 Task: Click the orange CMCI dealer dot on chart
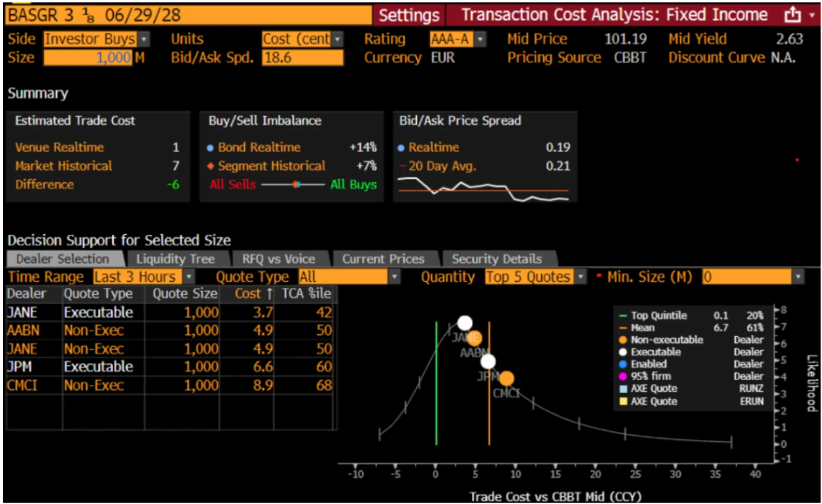click(506, 379)
